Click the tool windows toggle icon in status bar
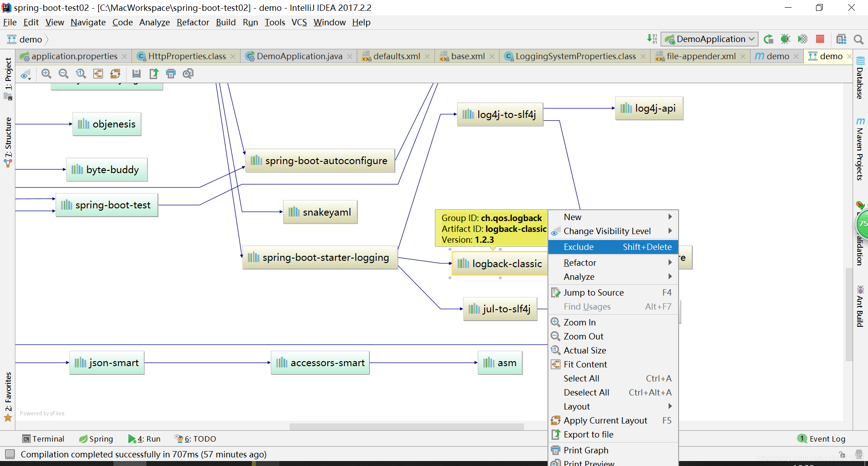Viewport: 868px width, 466px height. click(x=10, y=454)
